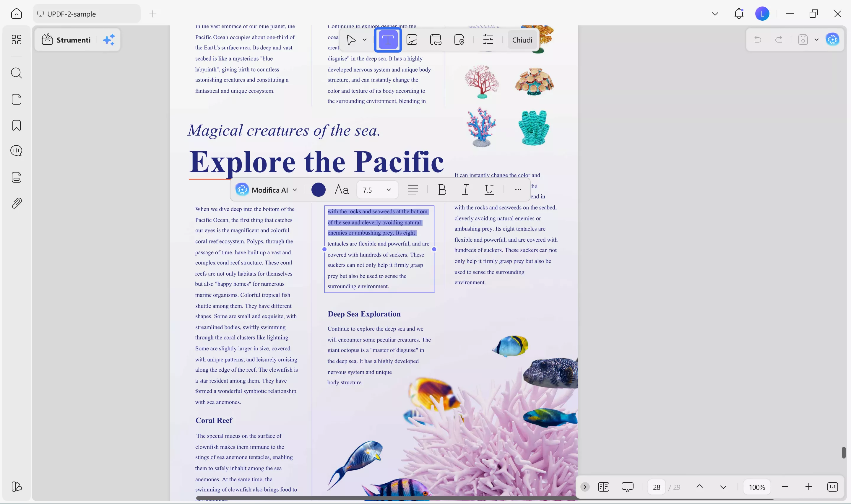Open the Attachments panel
The image size is (851, 504).
click(x=16, y=203)
